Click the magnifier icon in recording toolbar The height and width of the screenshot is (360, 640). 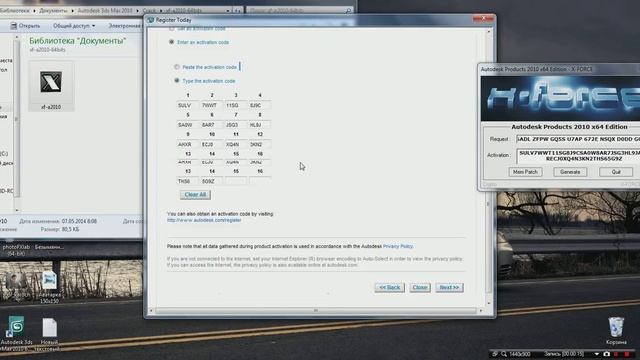(x=504, y=354)
